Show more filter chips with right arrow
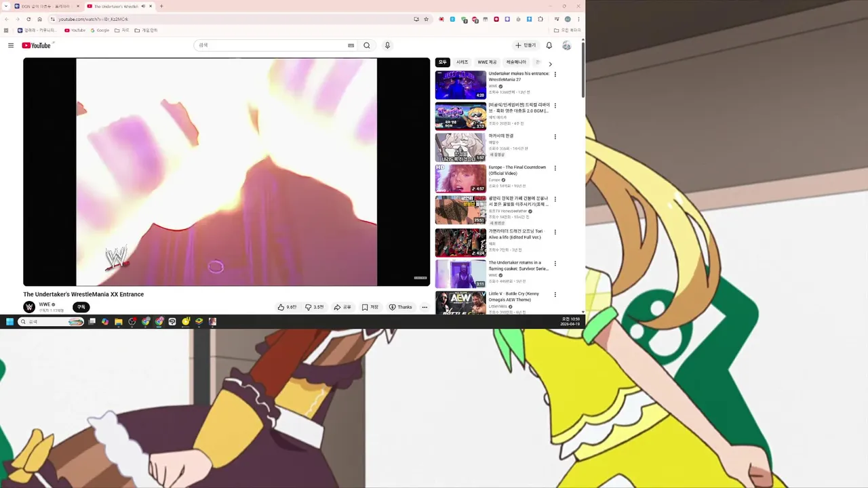Image resolution: width=868 pixels, height=488 pixels. click(x=550, y=64)
